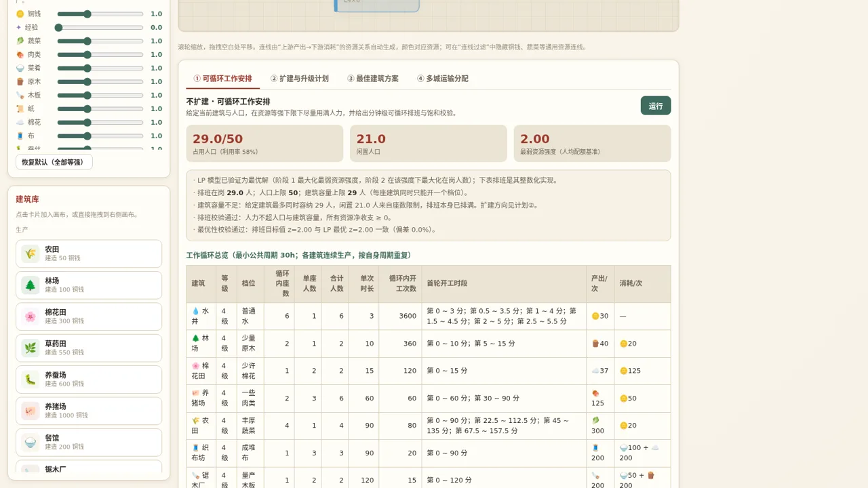Click 恢复默认（全部等强） button
868x488 pixels.
[54, 162]
